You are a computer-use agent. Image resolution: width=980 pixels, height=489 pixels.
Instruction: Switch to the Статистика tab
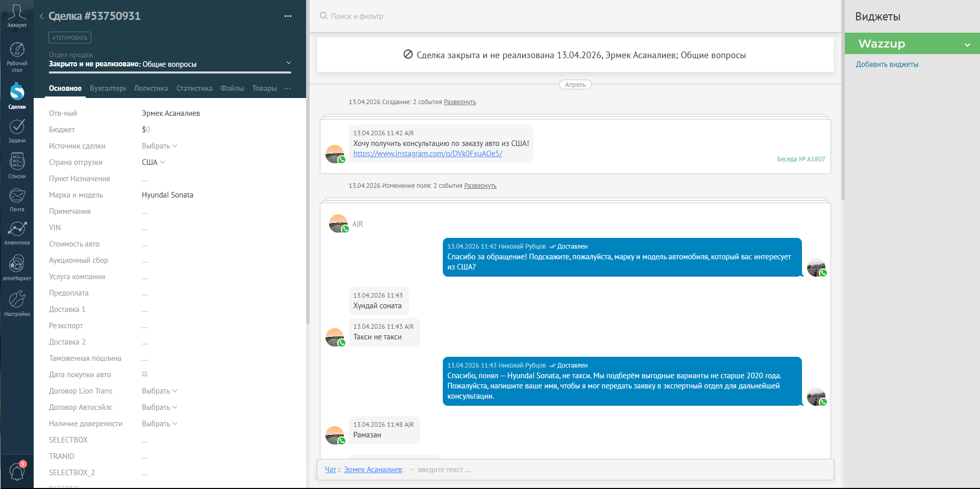[194, 88]
